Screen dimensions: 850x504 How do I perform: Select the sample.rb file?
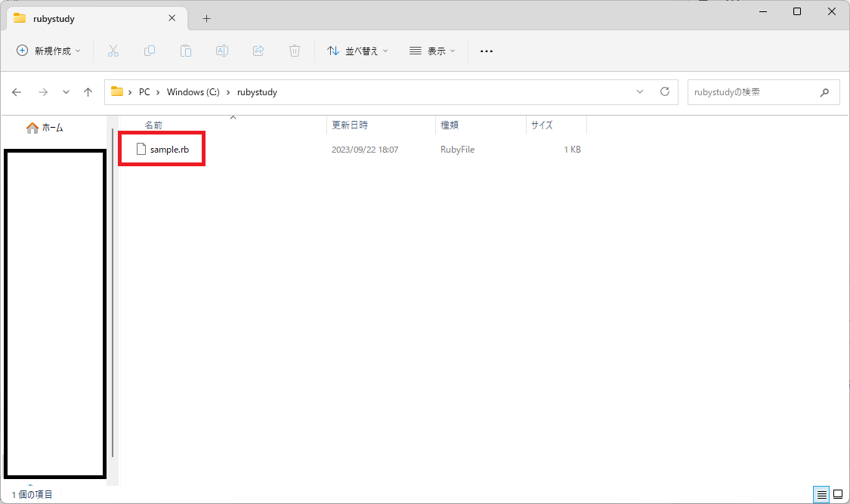point(168,150)
